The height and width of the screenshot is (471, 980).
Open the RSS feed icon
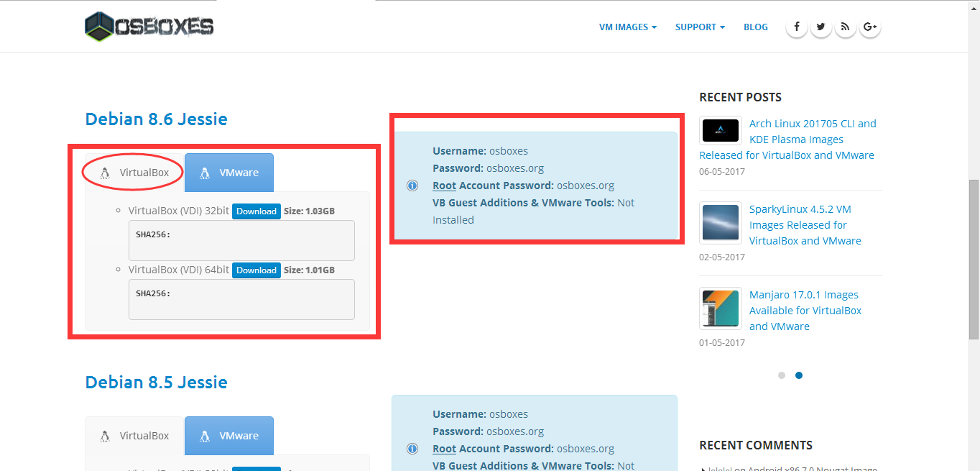click(x=845, y=27)
